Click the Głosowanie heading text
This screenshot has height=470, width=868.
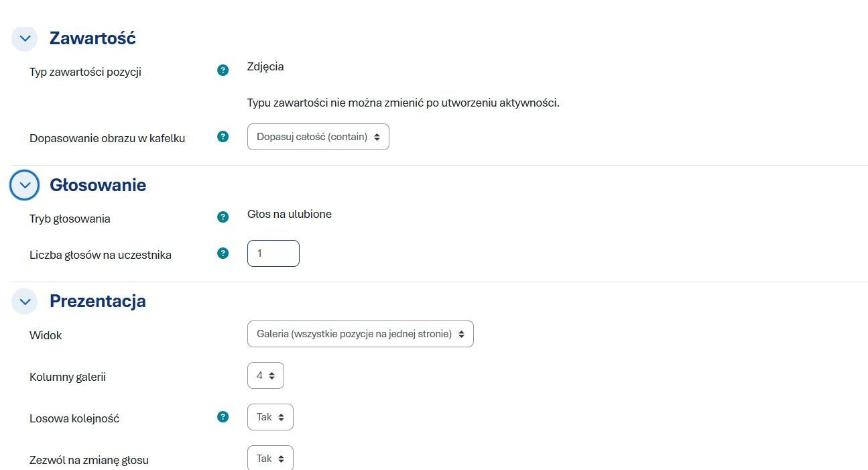pos(98,185)
